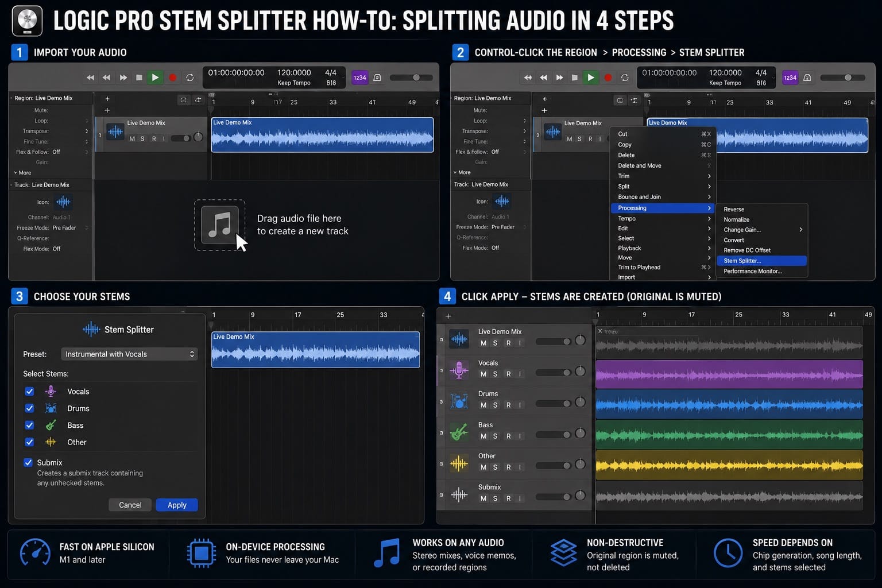Image resolution: width=882 pixels, height=588 pixels.
Task: Select the purple Vocals region in step 4
Action: (729, 374)
